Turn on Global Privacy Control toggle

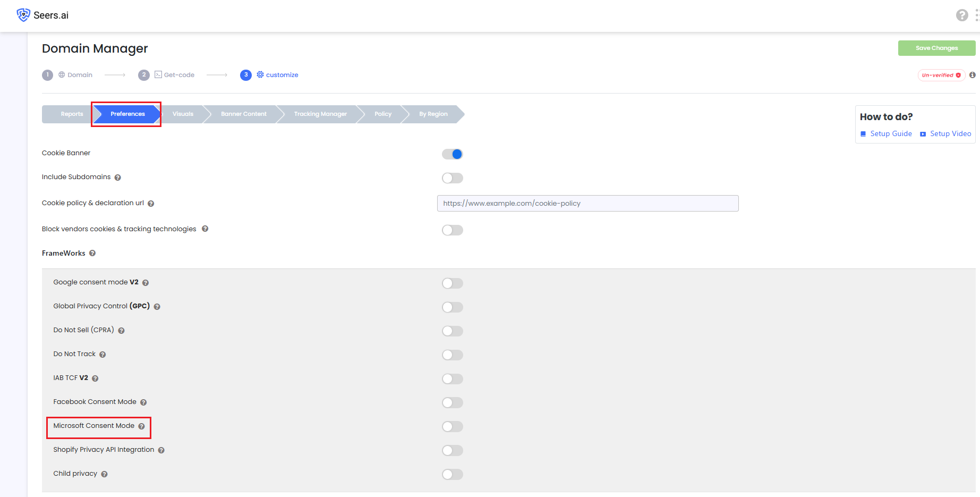[453, 307]
